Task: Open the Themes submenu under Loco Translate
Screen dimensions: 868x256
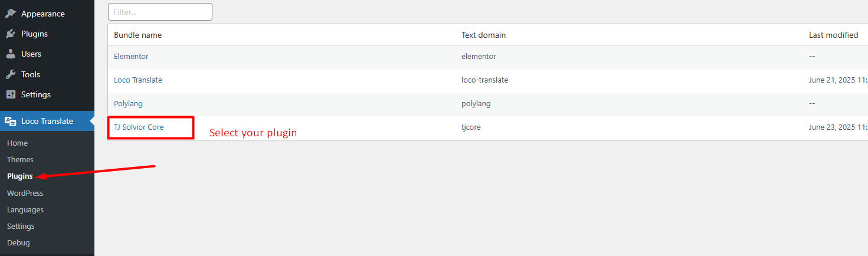Action: tap(20, 160)
